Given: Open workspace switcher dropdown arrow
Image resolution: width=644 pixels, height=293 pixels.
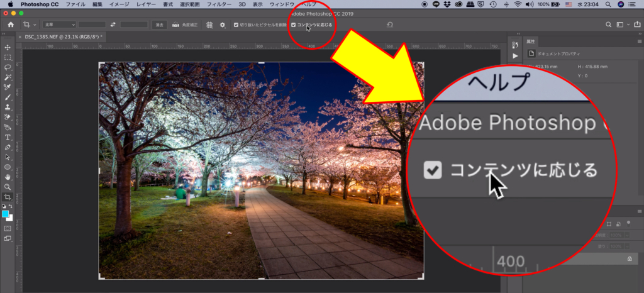Looking at the screenshot, I should [628, 25].
